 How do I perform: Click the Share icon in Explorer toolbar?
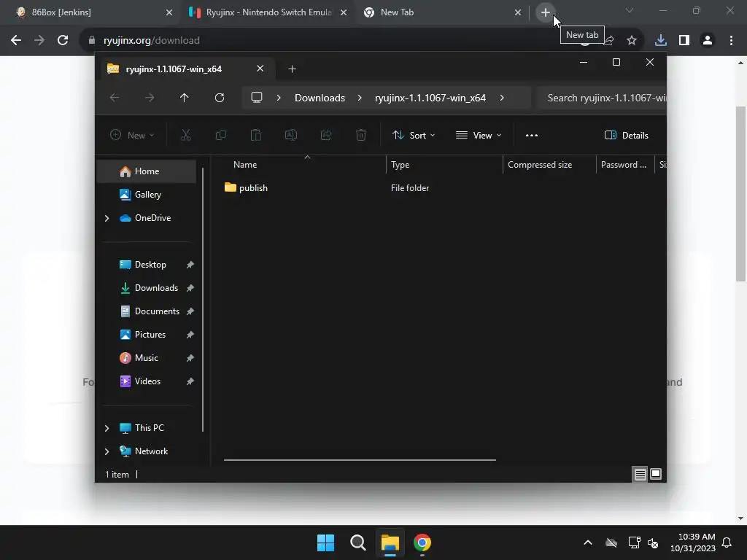point(326,135)
